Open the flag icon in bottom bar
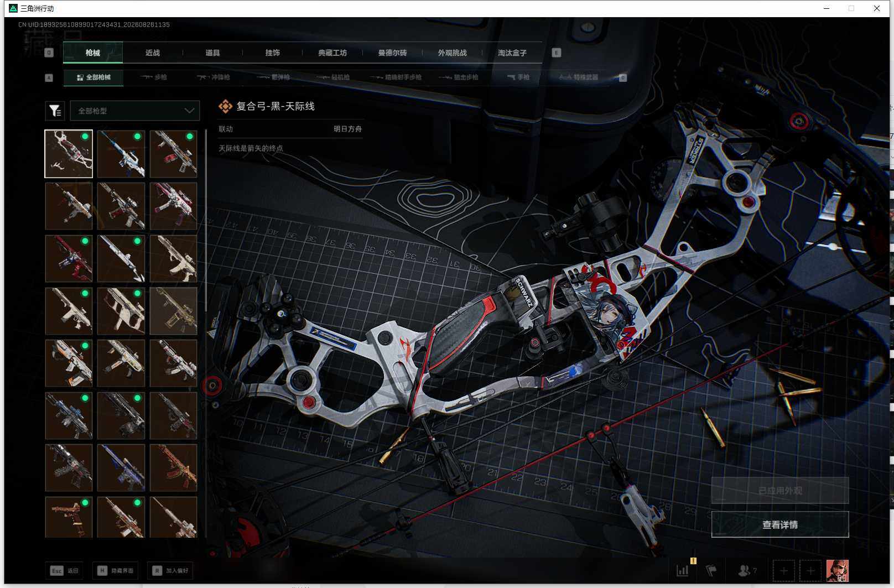This screenshot has width=894, height=588. point(712,570)
